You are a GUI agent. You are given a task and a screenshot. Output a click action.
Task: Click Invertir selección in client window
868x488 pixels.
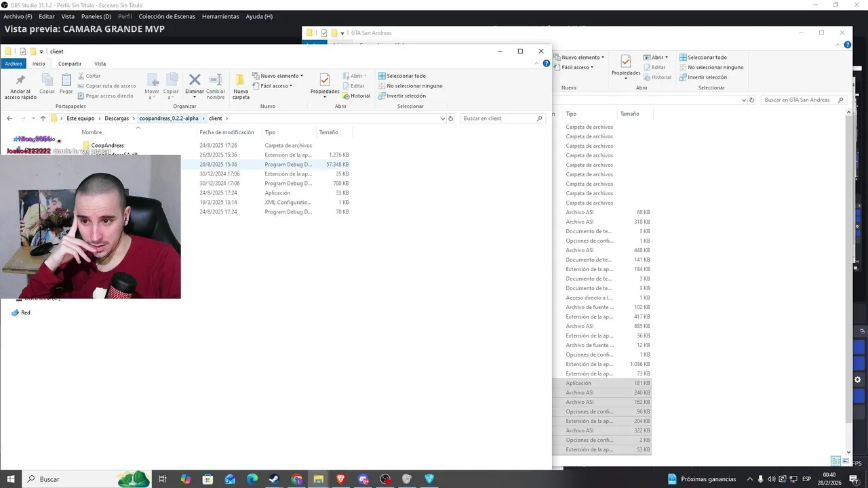pyautogui.click(x=401, y=96)
